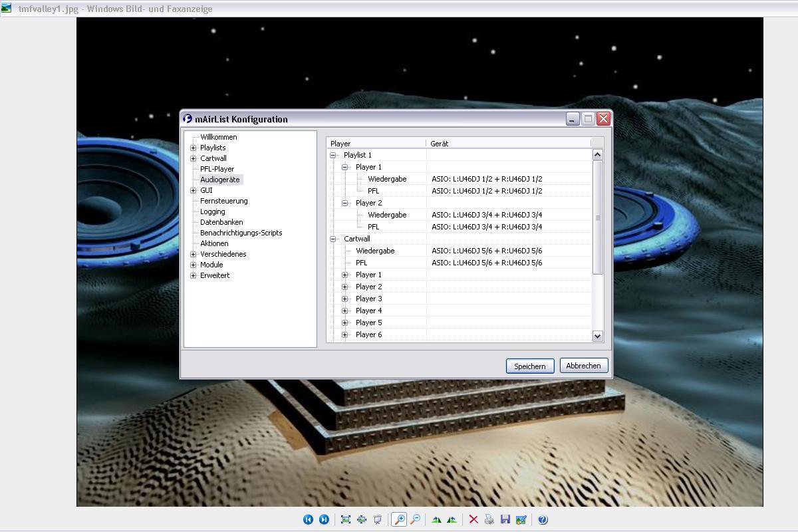Select Player 1 PFL device U46DJ 1/2
This screenshot has width=798, height=532.
pos(487,191)
